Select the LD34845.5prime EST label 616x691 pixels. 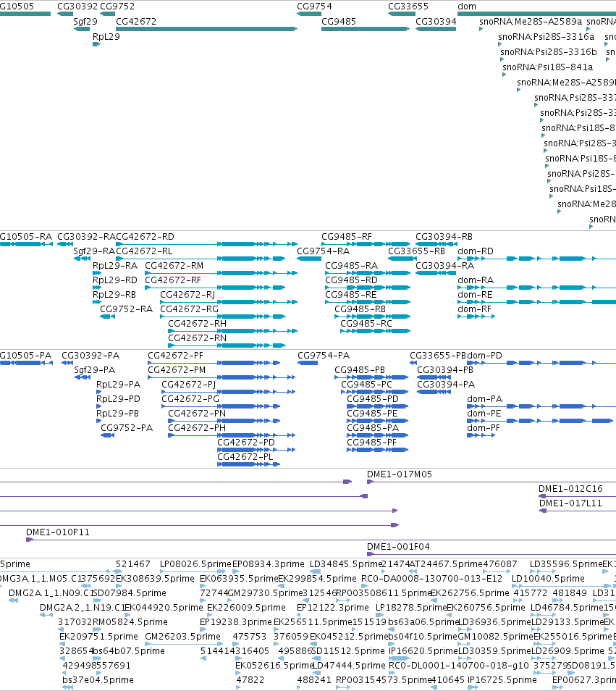point(346,564)
